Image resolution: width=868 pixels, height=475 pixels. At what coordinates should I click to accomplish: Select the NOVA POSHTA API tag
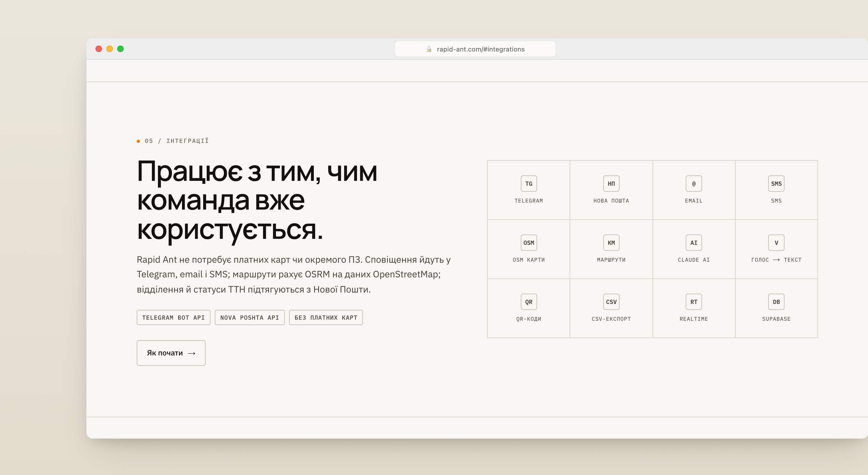coord(250,318)
